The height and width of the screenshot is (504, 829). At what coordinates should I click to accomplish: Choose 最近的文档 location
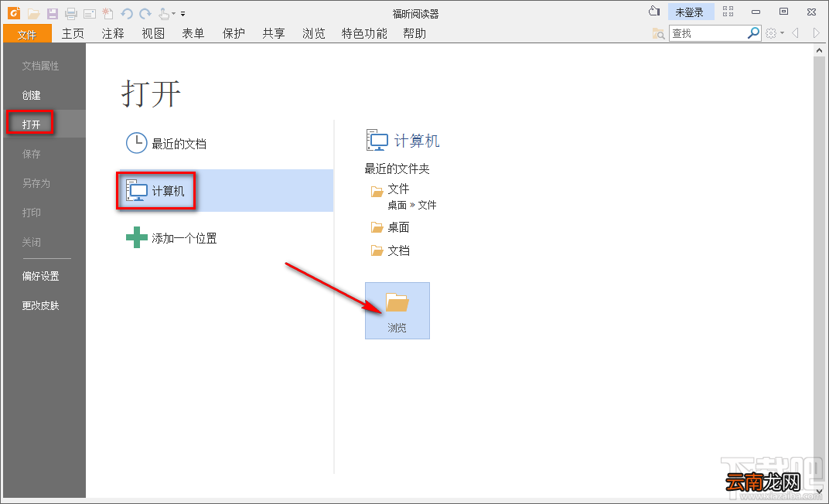227,143
